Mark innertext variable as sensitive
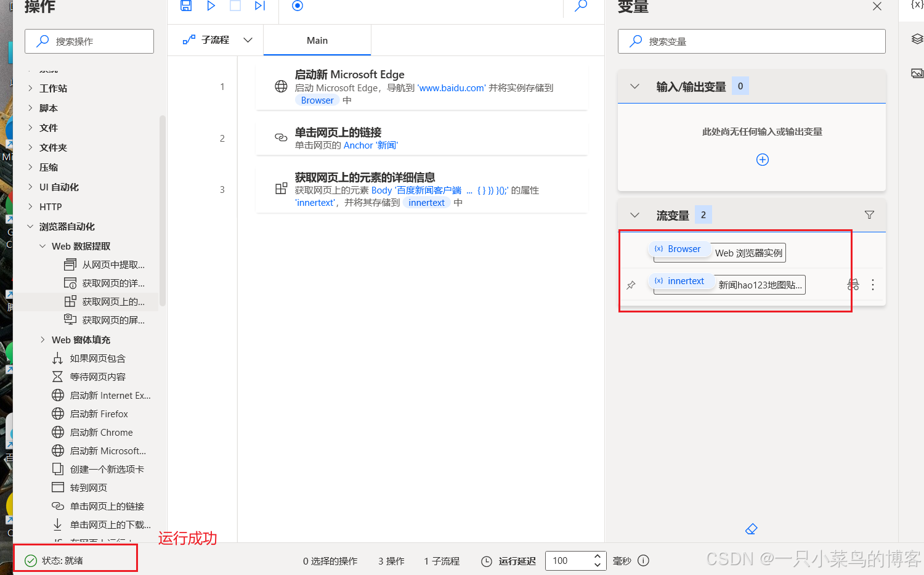Viewport: 924px width, 575px height. click(853, 285)
